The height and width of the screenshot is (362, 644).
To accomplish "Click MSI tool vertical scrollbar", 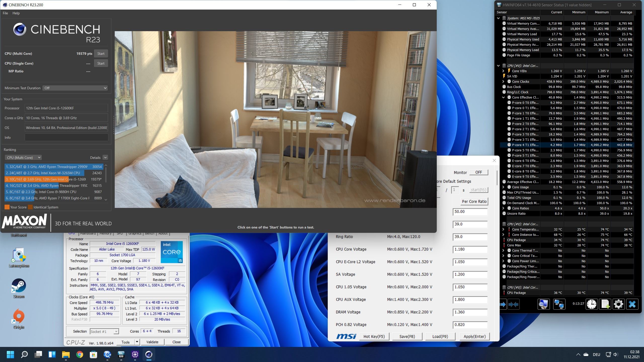I will coord(497,178).
